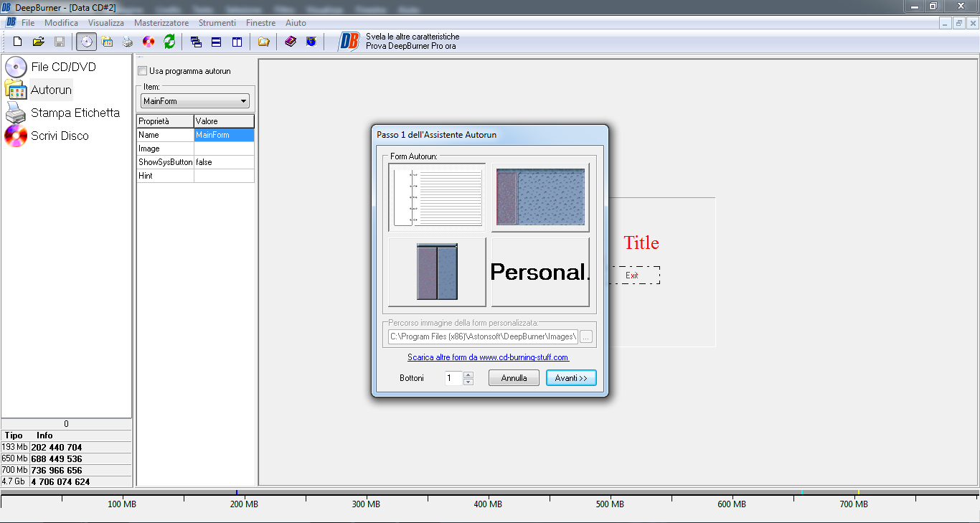This screenshot has height=523, width=980.
Task: Click the green refresh arrows icon
Action: [x=169, y=42]
